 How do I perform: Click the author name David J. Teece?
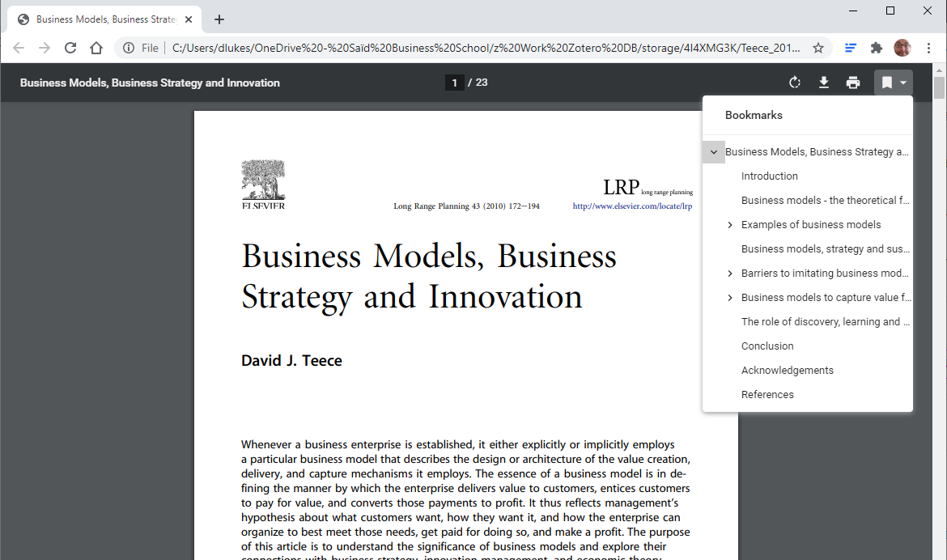pos(291,361)
